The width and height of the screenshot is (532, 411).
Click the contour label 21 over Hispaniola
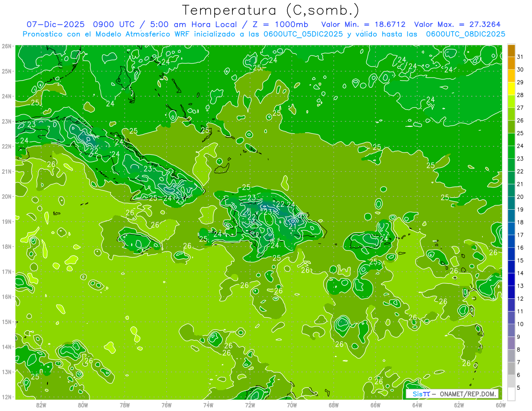[293, 226]
